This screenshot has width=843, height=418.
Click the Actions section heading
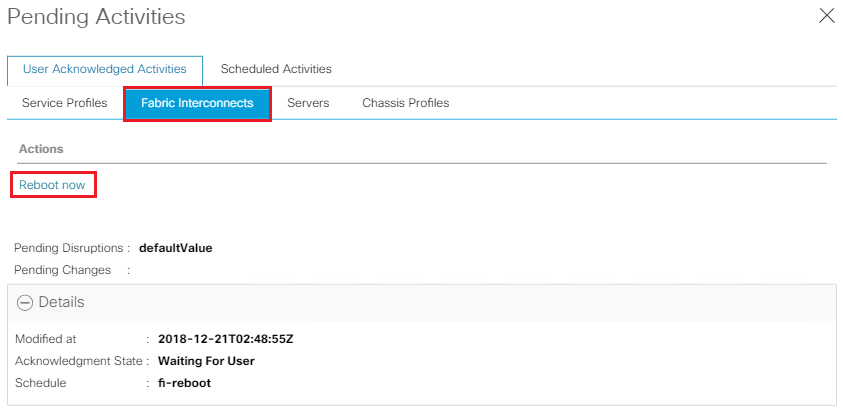[41, 149]
